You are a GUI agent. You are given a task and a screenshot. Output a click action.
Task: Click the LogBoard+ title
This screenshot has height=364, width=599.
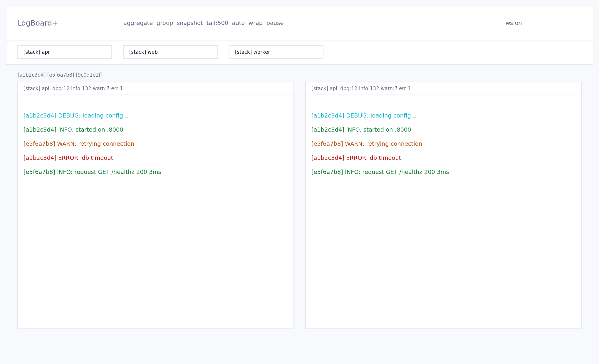pos(38,23)
